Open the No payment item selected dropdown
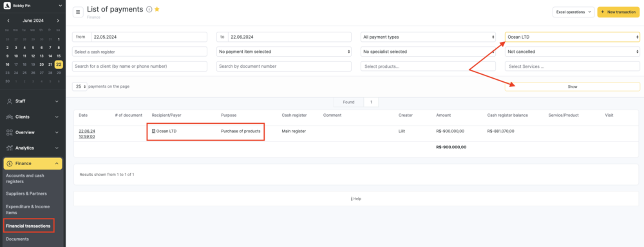This screenshot has height=247, width=644. (284, 52)
